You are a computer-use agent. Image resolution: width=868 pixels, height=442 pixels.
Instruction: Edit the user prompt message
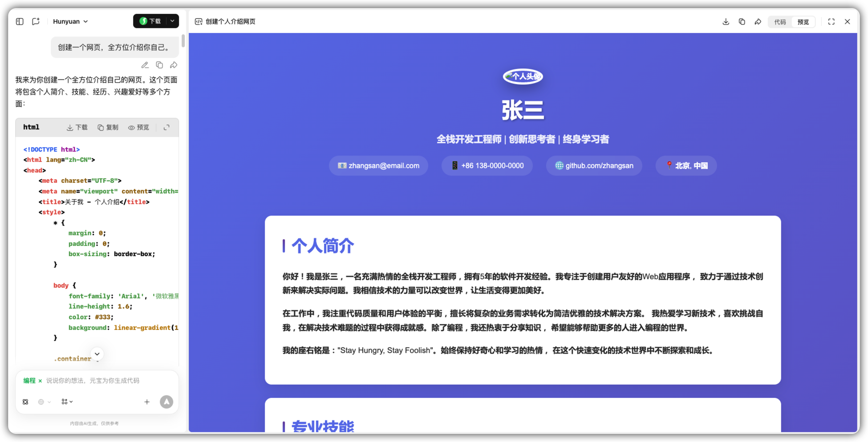pyautogui.click(x=145, y=65)
